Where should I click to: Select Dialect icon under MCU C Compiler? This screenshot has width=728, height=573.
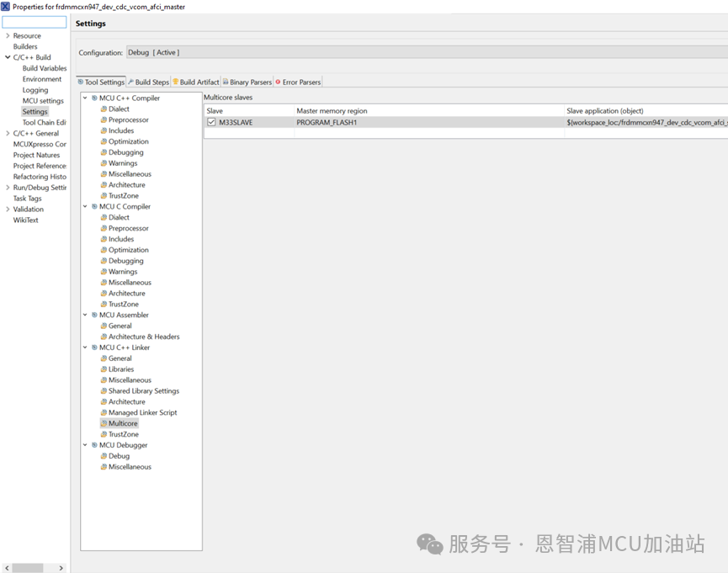tap(104, 217)
